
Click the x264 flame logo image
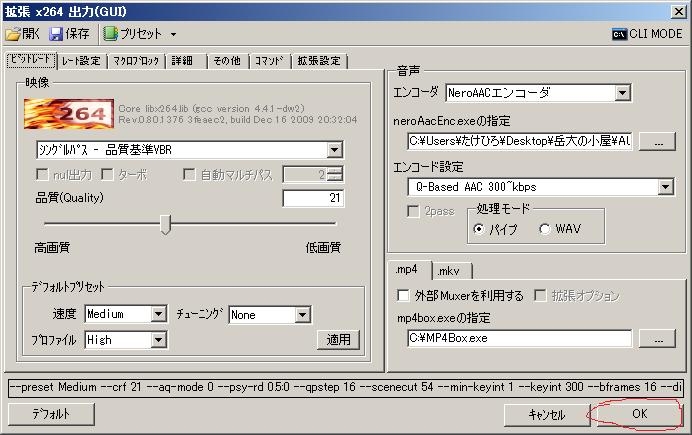coord(69,114)
